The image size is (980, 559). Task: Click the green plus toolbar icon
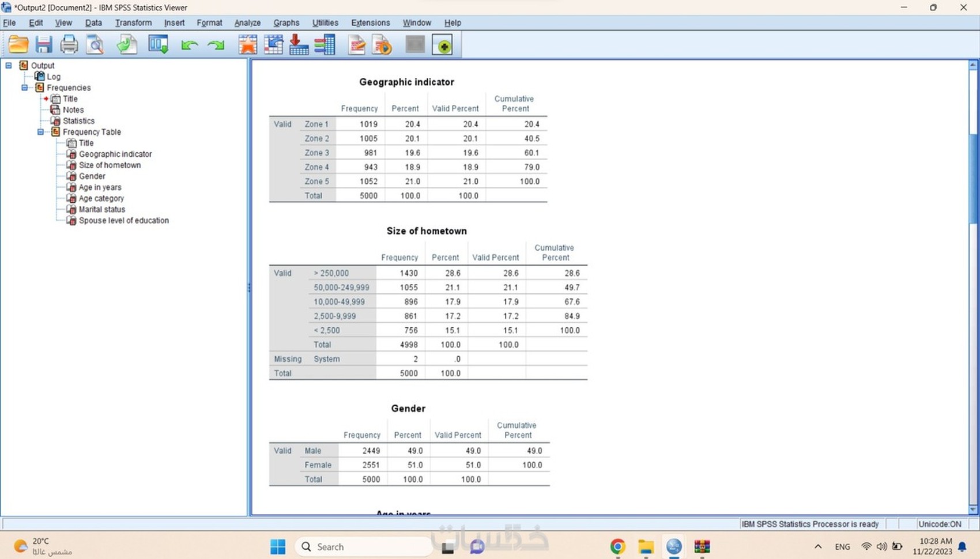point(443,45)
